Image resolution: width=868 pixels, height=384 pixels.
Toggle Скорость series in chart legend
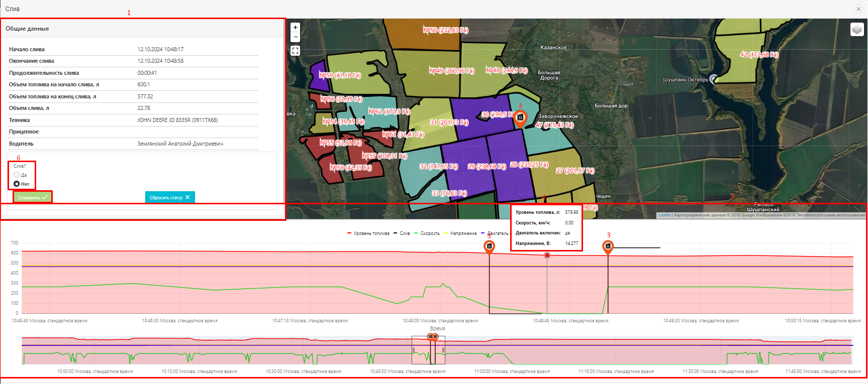pyautogui.click(x=427, y=233)
